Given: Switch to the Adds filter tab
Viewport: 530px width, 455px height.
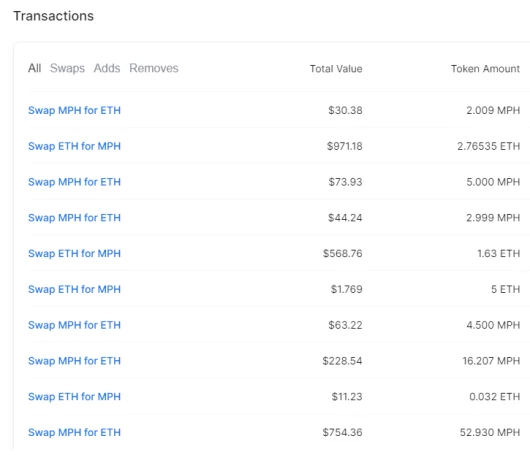Looking at the screenshot, I should (107, 68).
